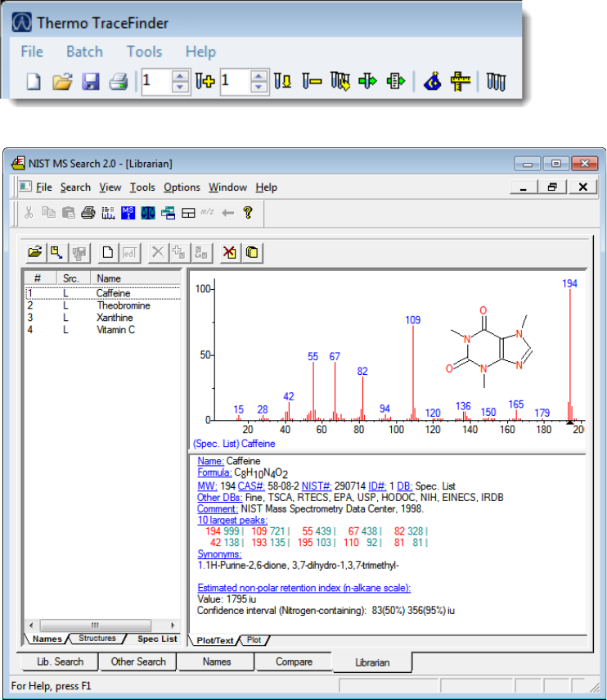This screenshot has height=700, width=607.
Task: Switch to the Other Search tab
Action: point(137,662)
